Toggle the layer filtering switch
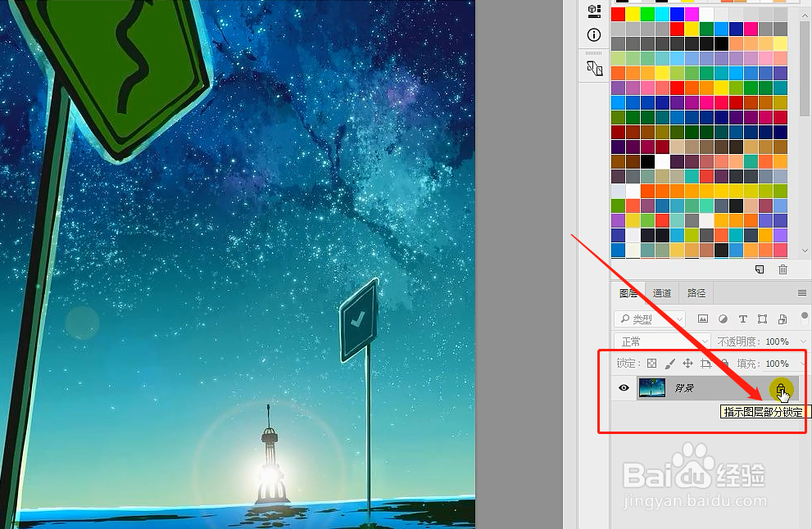Viewport: 812px width, 529px height. click(805, 317)
